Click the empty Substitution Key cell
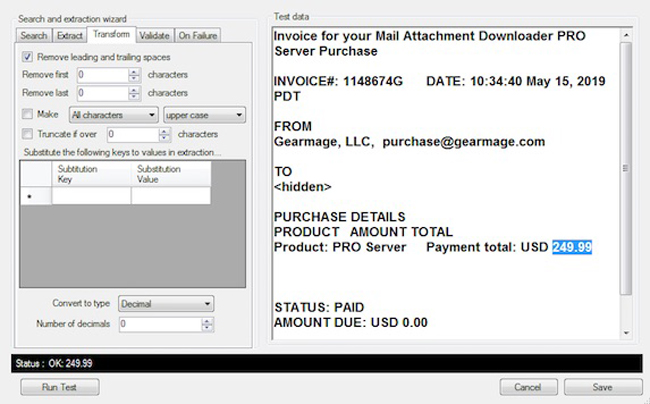This screenshot has height=404, width=650. [91, 196]
